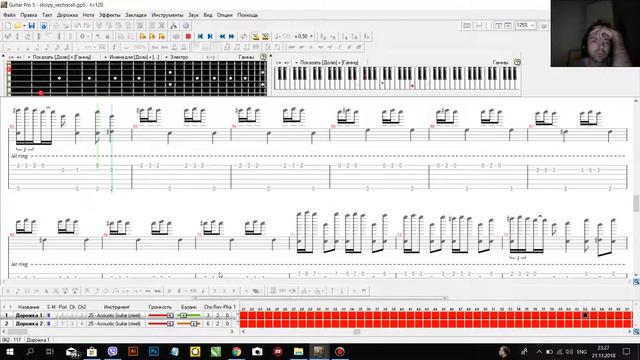
Task: Click the red note marker on fretboard
Action: pos(40,93)
